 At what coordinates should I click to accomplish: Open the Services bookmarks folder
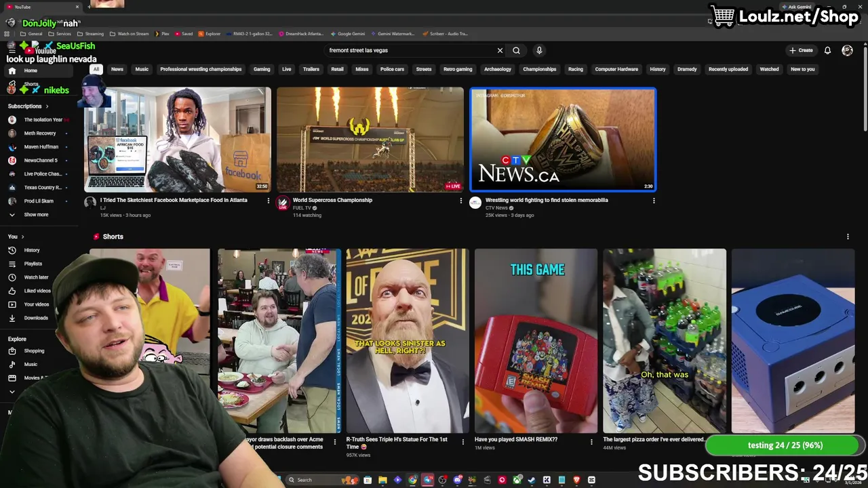coord(60,33)
